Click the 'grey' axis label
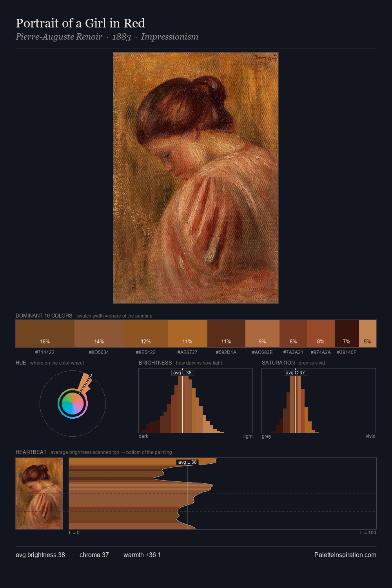392x588 pixels. click(267, 436)
